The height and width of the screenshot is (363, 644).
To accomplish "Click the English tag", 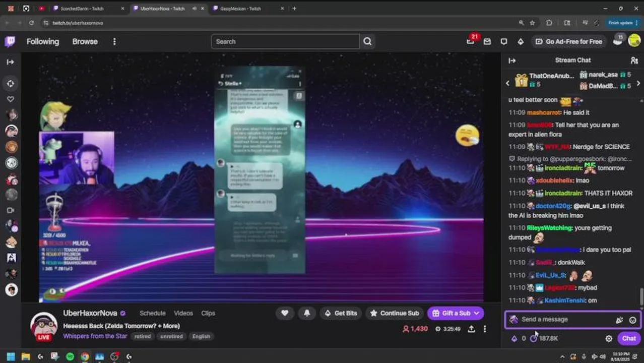I will pos(201,336).
